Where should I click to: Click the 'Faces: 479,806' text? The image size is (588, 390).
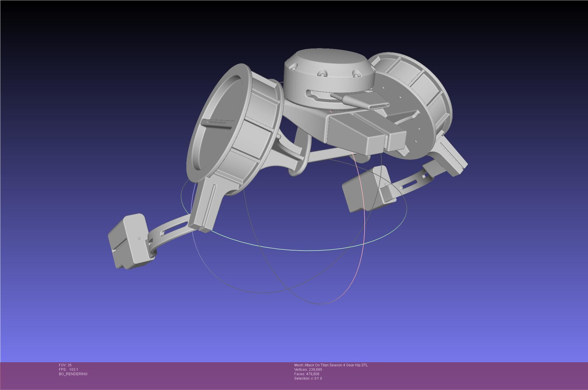(x=307, y=374)
